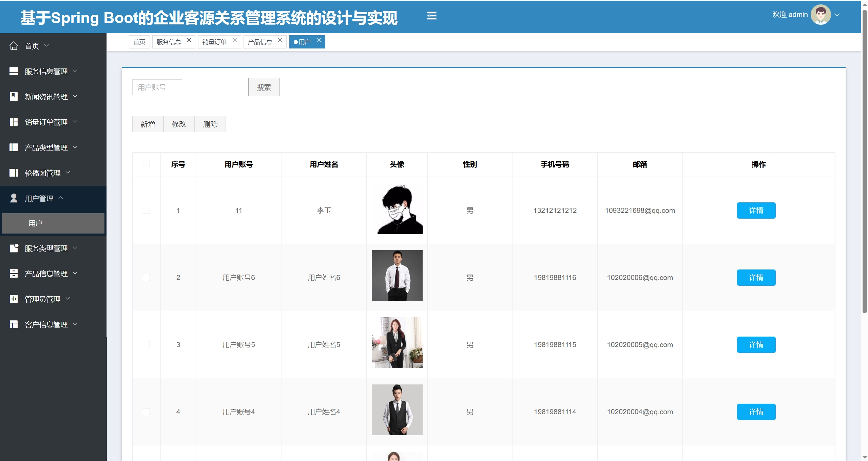Click the 新增 button
This screenshot has width=868, height=461.
pos(148,124)
